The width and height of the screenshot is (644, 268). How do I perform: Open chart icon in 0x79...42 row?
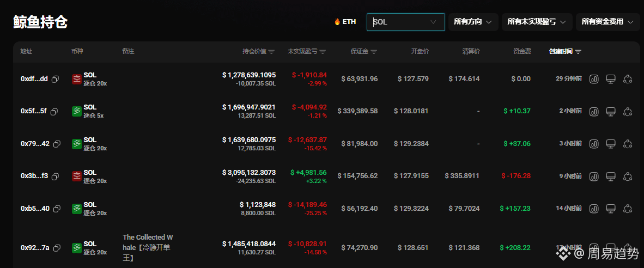(594, 144)
